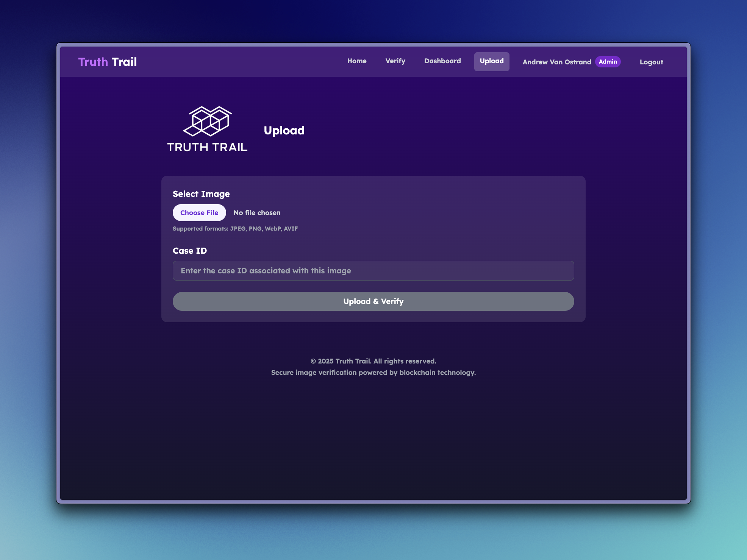Click the supported formats hint text
Image resolution: width=747 pixels, height=560 pixels.
tap(235, 229)
